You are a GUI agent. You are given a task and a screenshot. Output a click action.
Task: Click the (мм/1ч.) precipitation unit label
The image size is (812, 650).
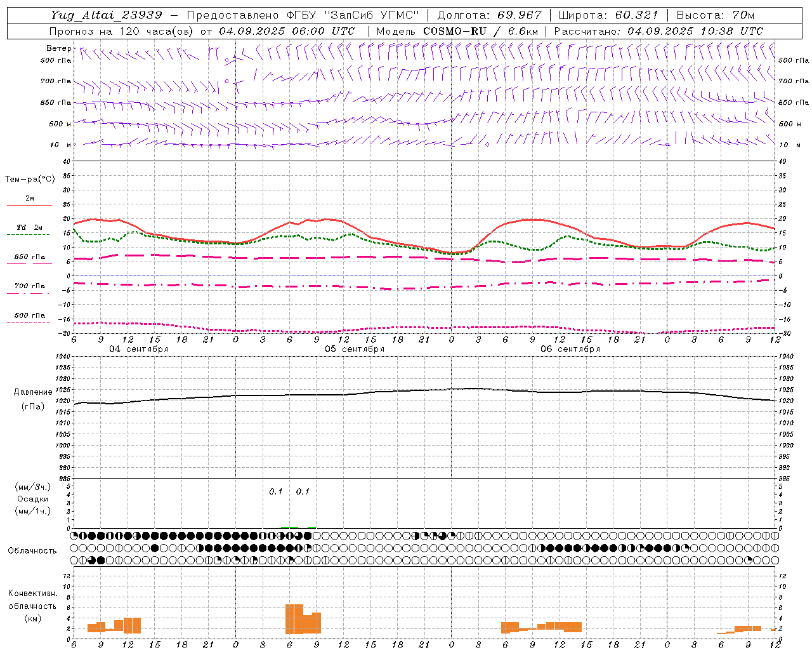click(33, 511)
